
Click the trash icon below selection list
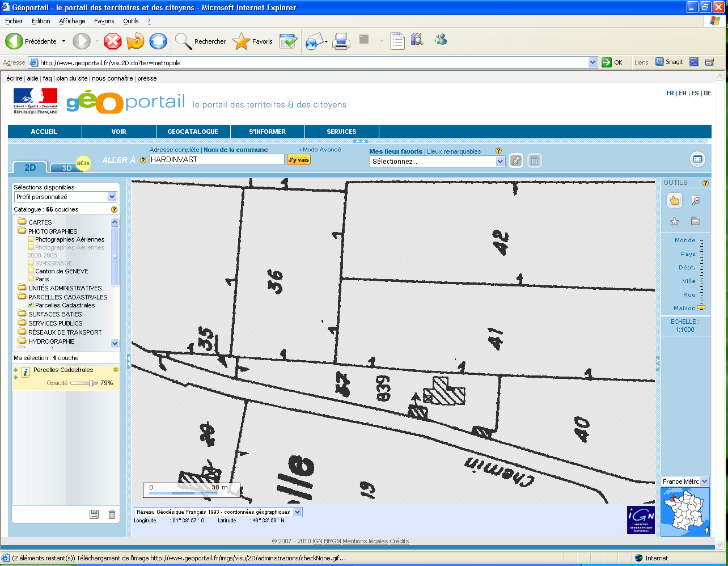[112, 514]
